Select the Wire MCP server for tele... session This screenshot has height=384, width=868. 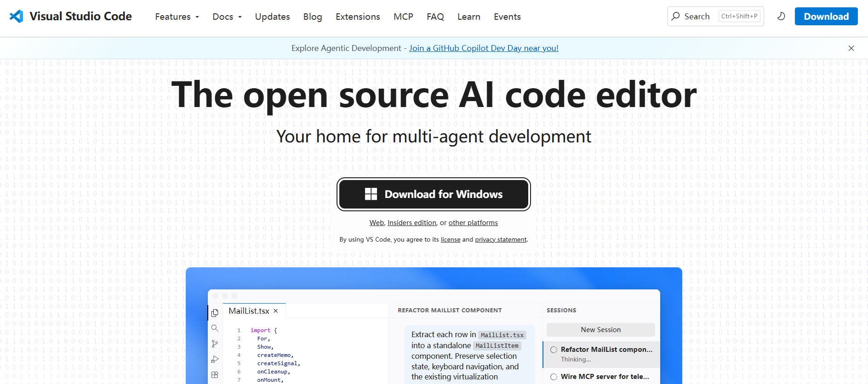601,377
